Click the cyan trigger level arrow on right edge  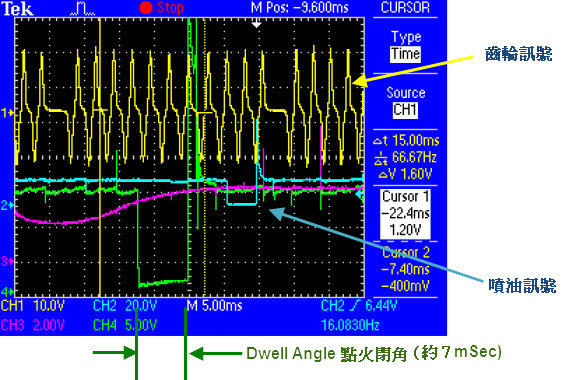pyautogui.click(x=360, y=195)
